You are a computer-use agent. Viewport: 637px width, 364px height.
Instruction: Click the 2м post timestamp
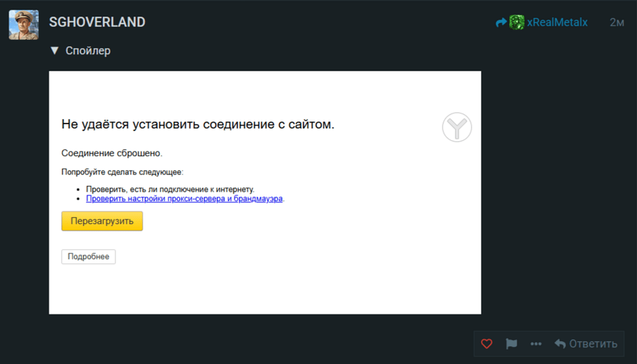[x=616, y=22]
